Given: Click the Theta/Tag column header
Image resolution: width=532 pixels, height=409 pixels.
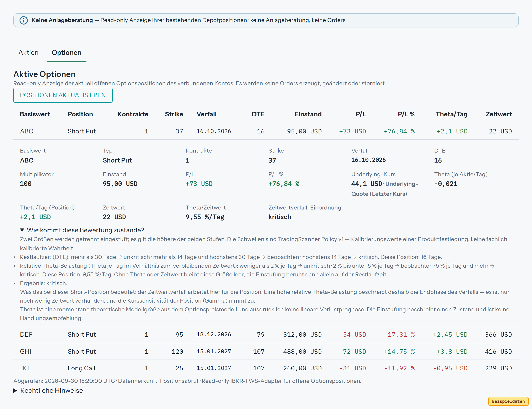Looking at the screenshot, I should tap(451, 114).
